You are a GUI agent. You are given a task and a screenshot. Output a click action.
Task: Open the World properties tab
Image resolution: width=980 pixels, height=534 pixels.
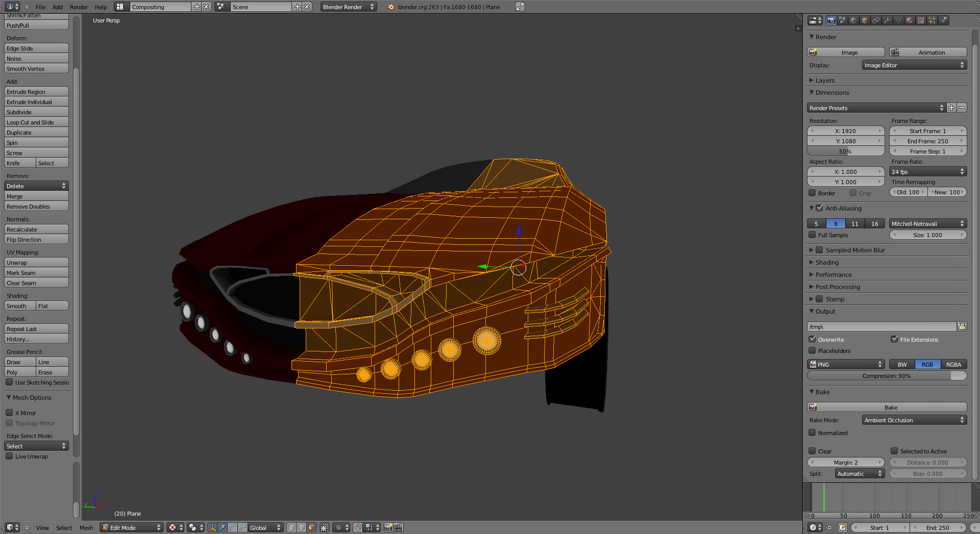tap(853, 20)
